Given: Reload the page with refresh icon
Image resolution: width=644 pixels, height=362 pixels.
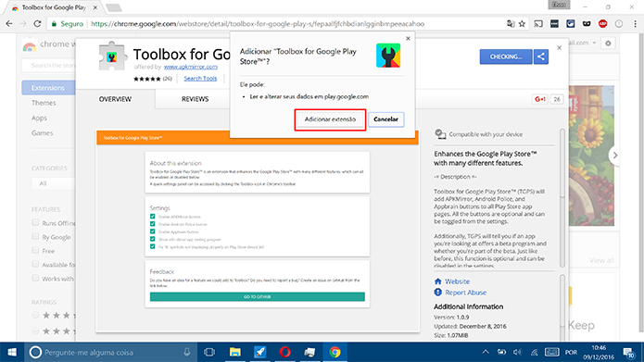Looking at the screenshot, I should (37, 24).
